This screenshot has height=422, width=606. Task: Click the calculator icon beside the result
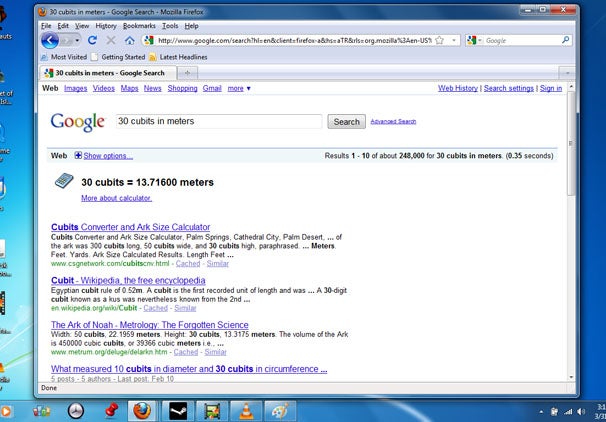[64, 180]
